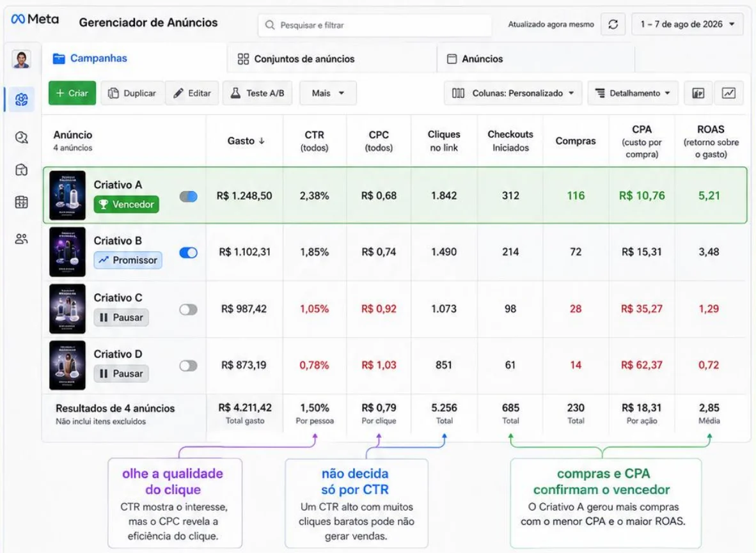Select the flower-shaped campaigns icon in sidebar
The height and width of the screenshot is (553, 756).
pyautogui.click(x=21, y=99)
